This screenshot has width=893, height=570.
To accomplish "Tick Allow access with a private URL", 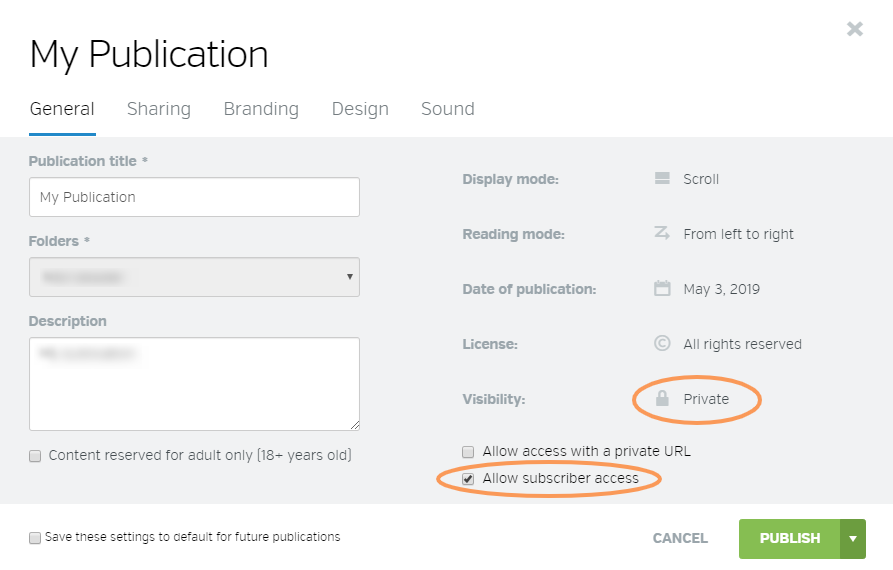I will coord(469,452).
